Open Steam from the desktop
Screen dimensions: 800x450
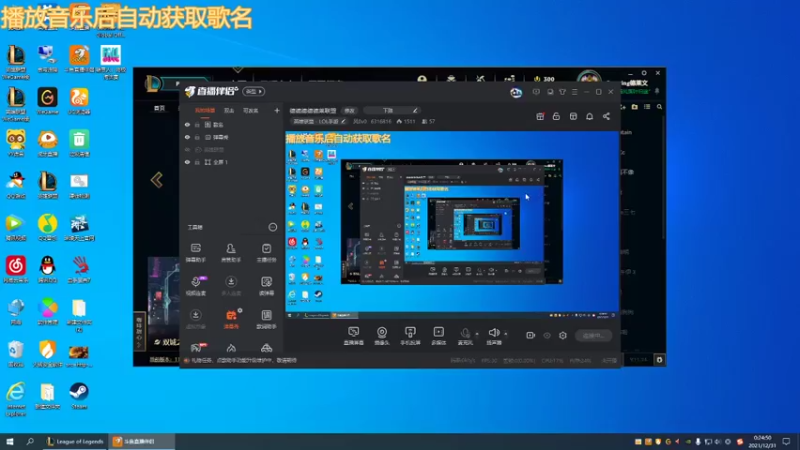79,396
